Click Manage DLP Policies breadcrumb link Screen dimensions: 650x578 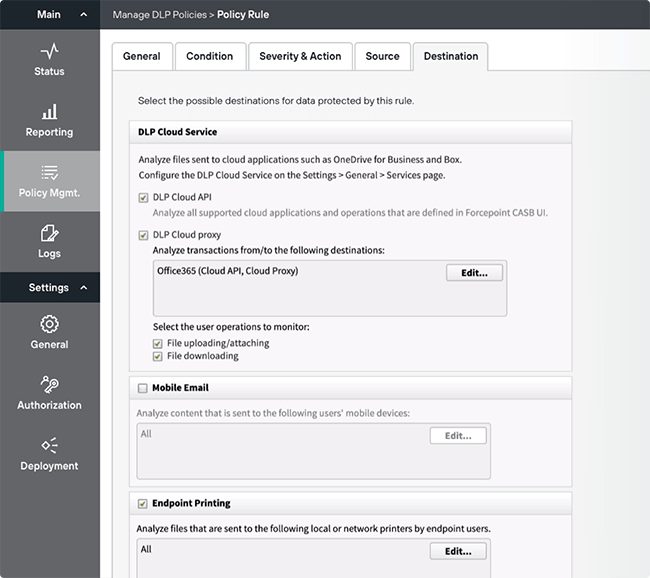159,15
